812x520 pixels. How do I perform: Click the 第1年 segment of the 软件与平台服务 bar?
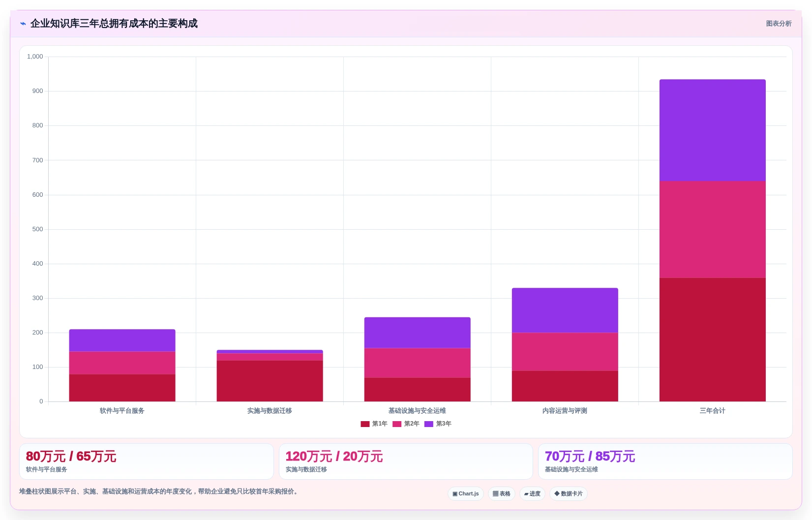(x=122, y=388)
